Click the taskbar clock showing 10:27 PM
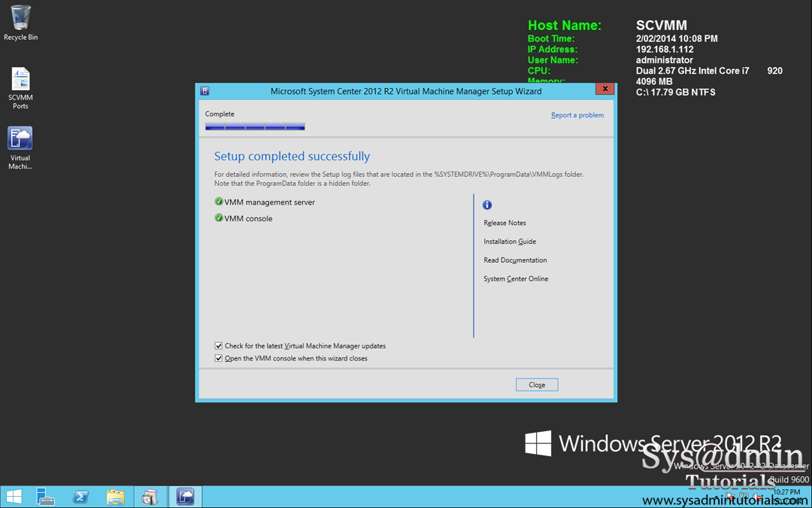 click(x=786, y=494)
